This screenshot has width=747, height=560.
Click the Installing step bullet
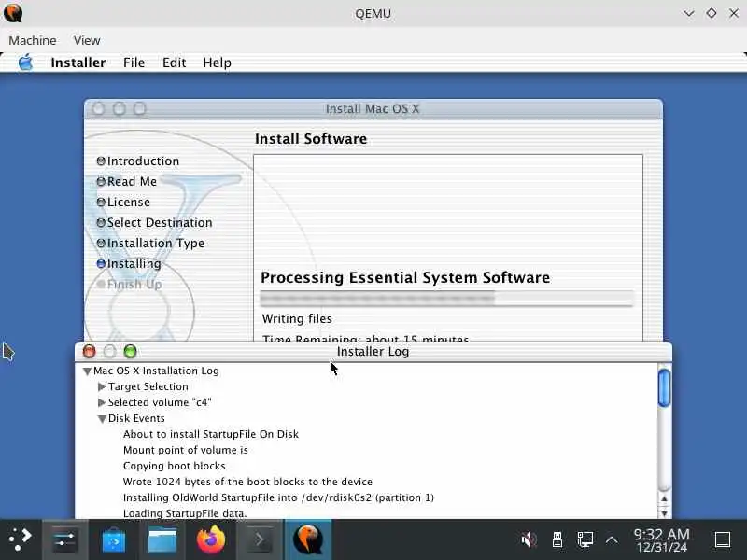click(x=101, y=263)
